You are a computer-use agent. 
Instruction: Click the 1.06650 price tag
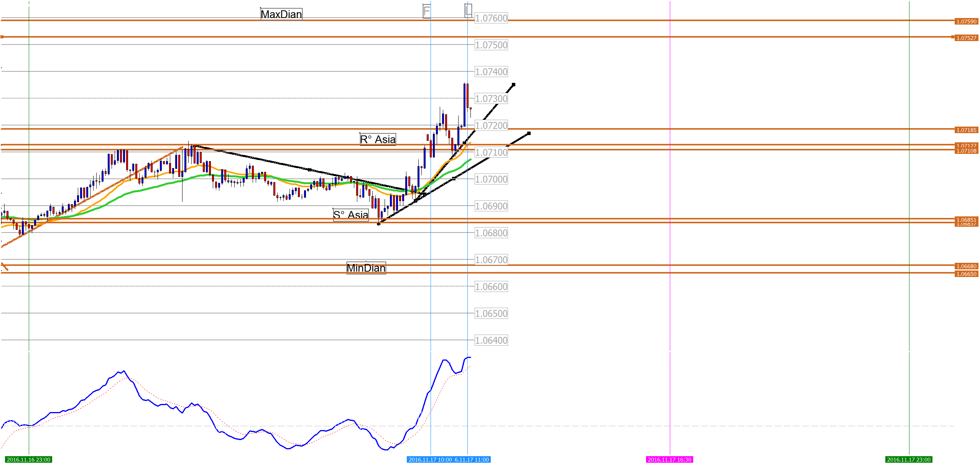tap(966, 274)
